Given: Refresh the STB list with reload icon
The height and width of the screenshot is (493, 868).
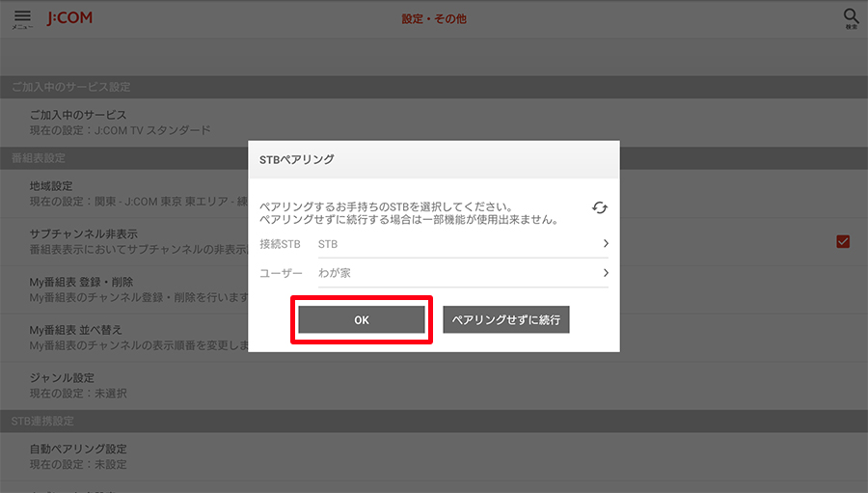Looking at the screenshot, I should click(600, 207).
